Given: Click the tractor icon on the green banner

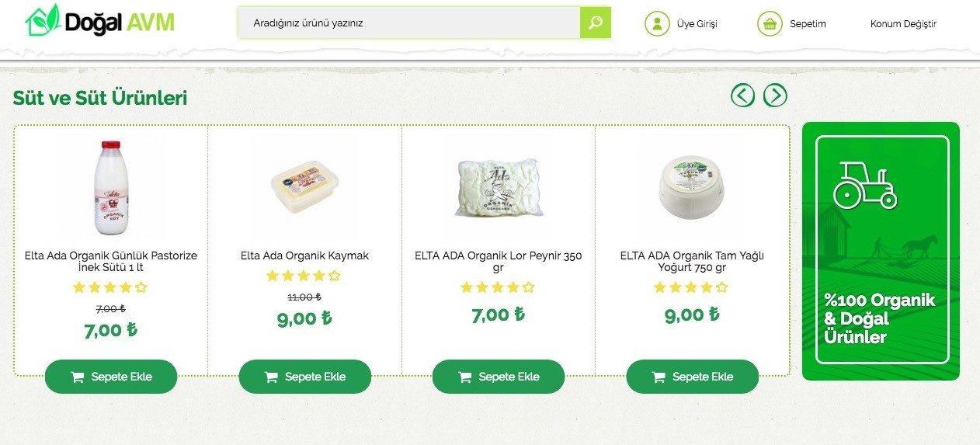Looking at the screenshot, I should [x=865, y=184].
